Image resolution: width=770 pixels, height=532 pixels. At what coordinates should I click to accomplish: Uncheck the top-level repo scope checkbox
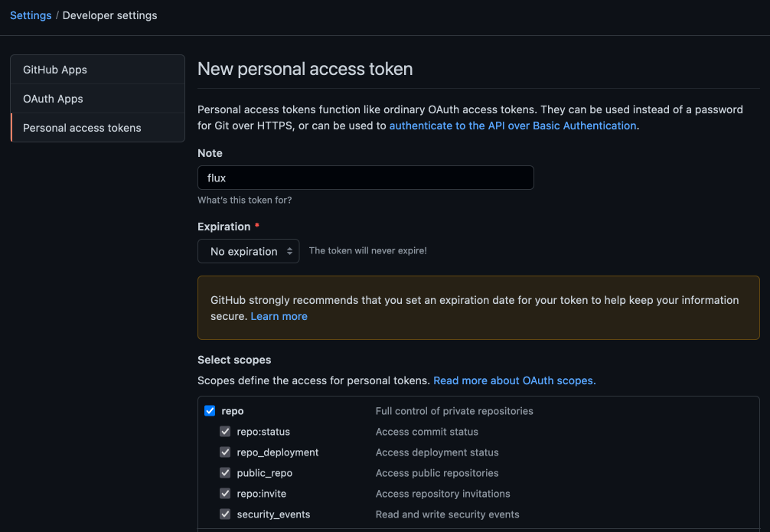pos(210,411)
